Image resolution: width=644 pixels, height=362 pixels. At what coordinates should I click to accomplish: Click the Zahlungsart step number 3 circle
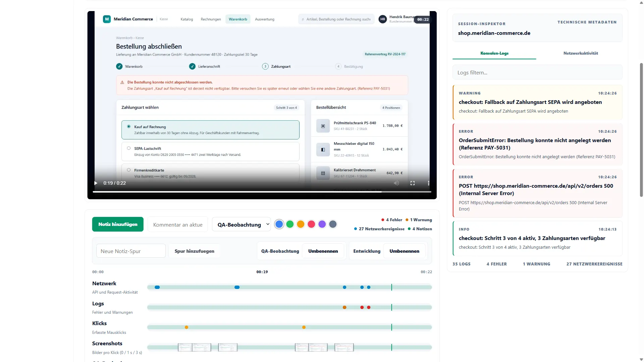tap(265, 66)
